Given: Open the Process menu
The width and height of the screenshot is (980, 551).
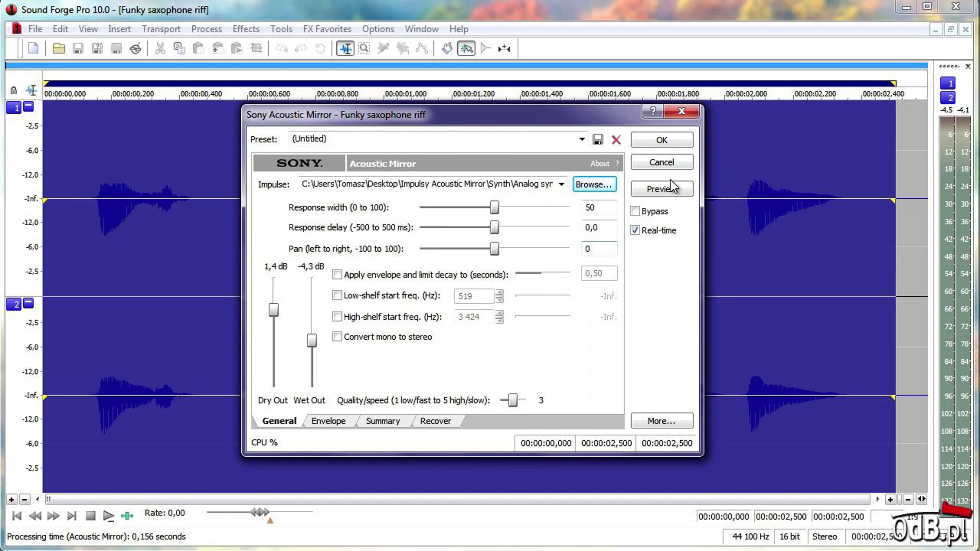Looking at the screenshot, I should pos(207,29).
